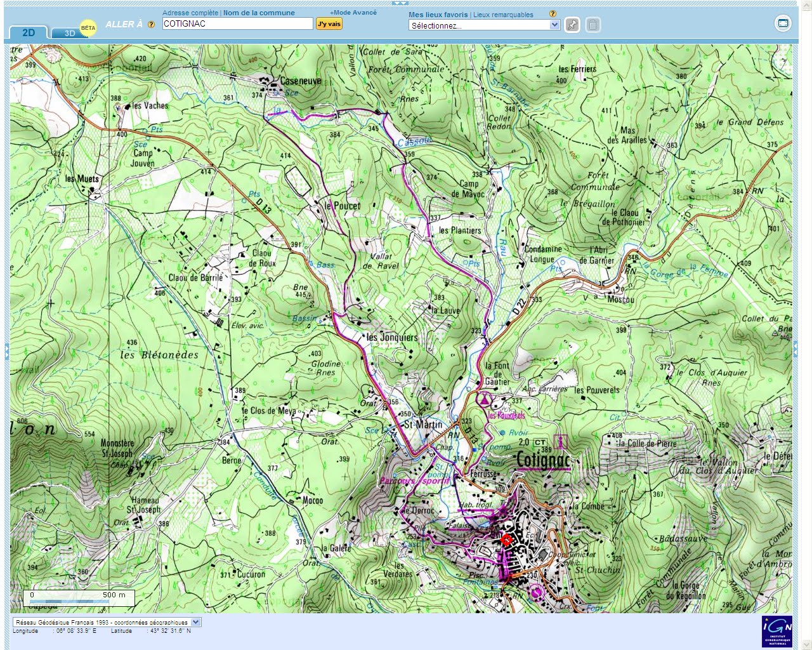Click the Monastère St-Joseph label
The image size is (812, 650).
[x=117, y=448]
